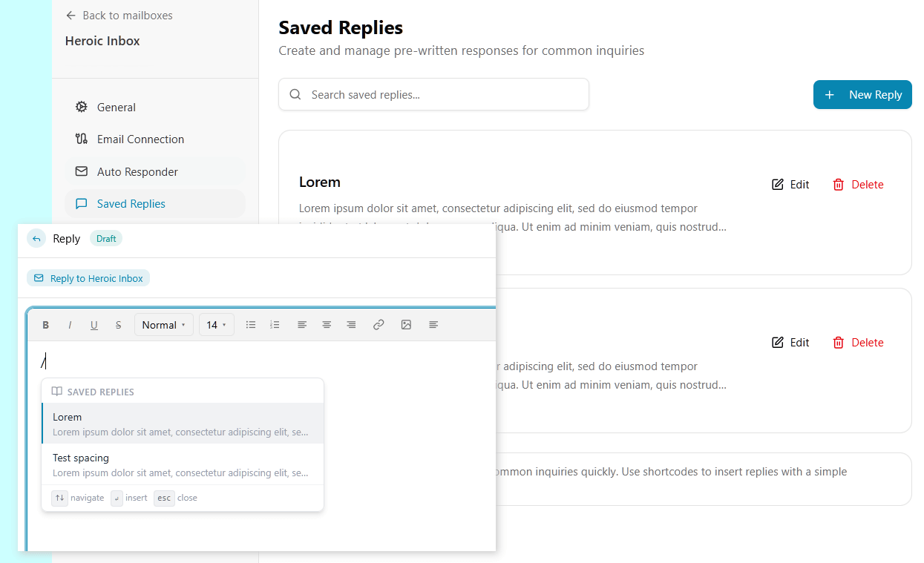The height and width of the screenshot is (563, 924).
Task: Toggle bold formatting in reply editor
Action: click(x=45, y=325)
